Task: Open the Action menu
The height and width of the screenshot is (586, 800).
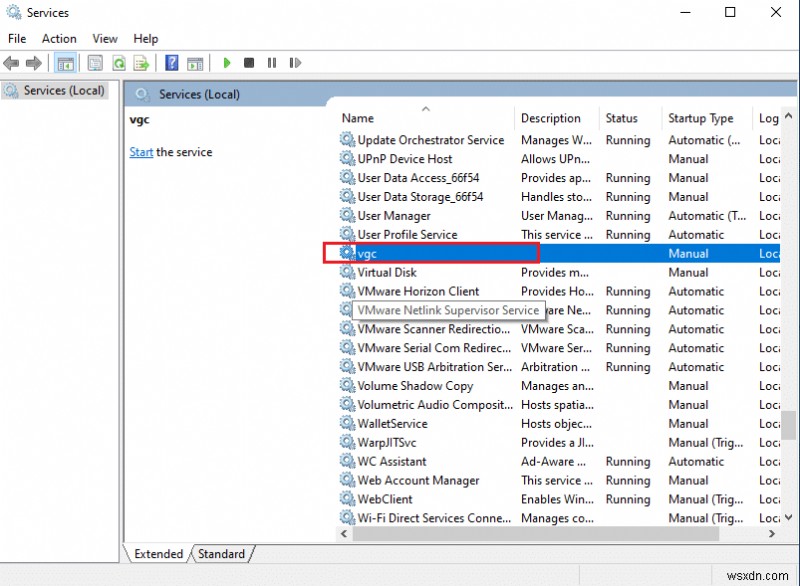Action: 59,38
